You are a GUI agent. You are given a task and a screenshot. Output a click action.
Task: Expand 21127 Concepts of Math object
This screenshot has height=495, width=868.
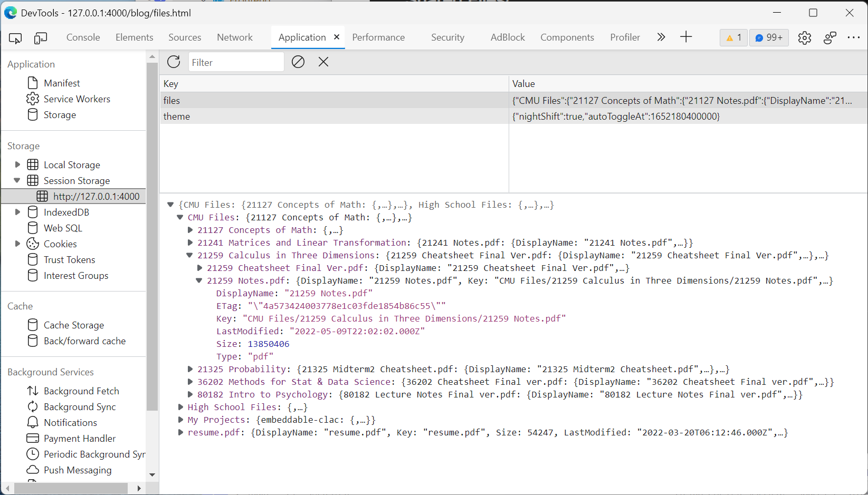190,230
